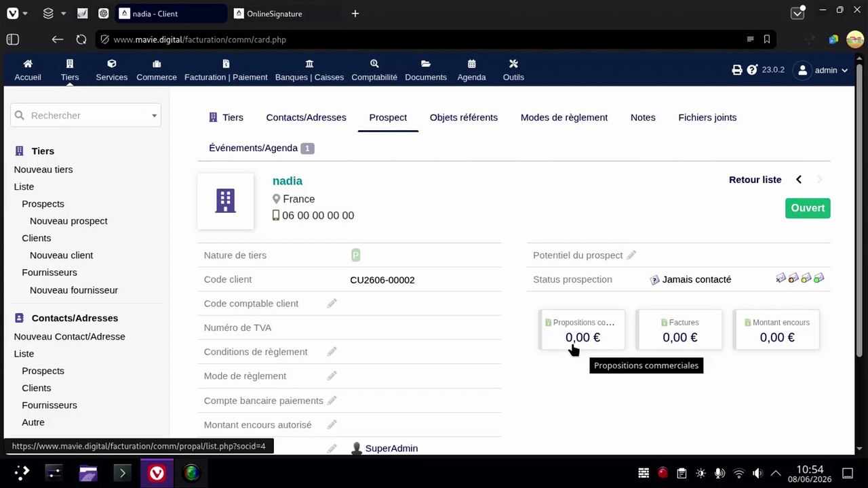Screen dimensions: 868x488
Task: Edit Conditions de règlement pencil
Action: coord(332,352)
